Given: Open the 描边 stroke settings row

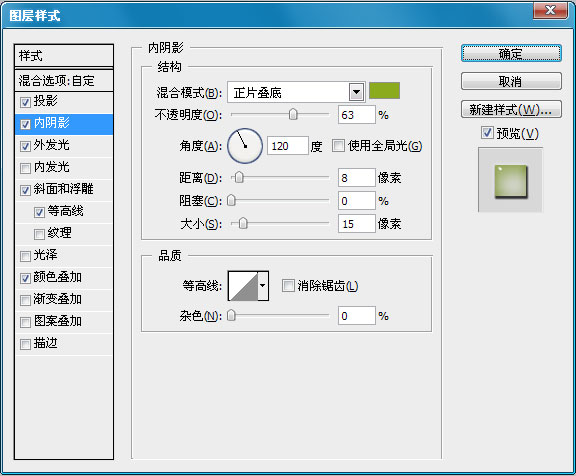Looking at the screenshot, I should point(64,344).
